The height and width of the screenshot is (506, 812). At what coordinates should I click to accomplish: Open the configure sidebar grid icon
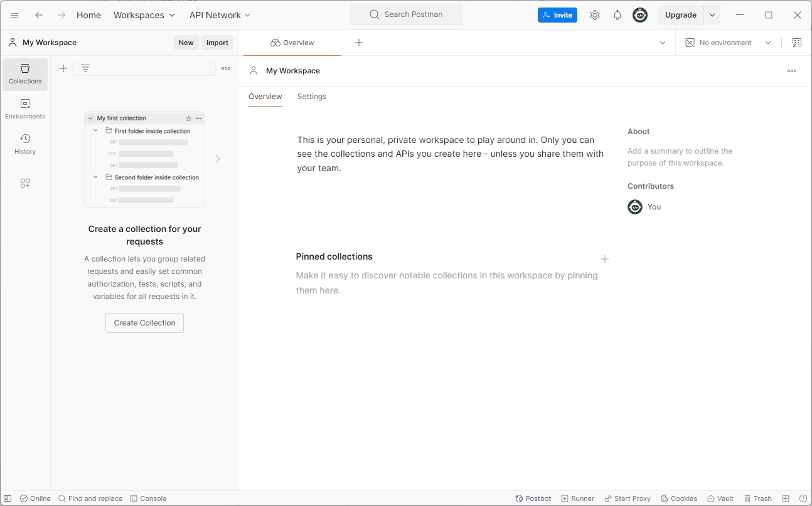pos(25,183)
